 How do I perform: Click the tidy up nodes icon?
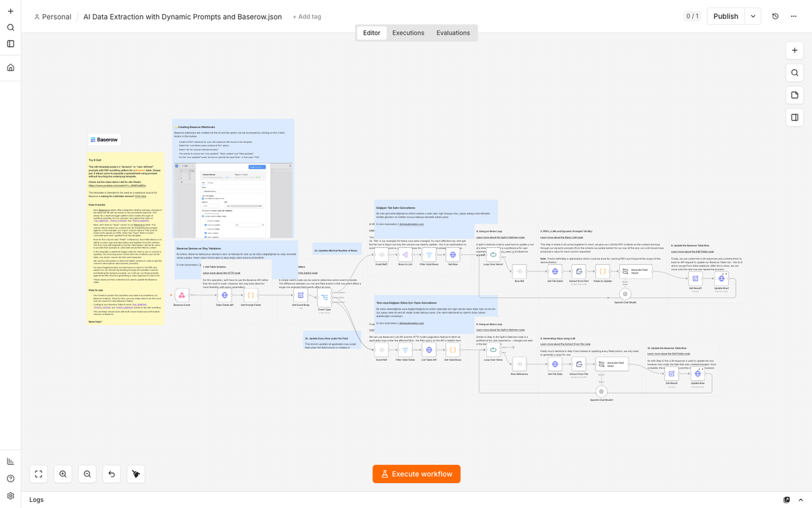136,474
